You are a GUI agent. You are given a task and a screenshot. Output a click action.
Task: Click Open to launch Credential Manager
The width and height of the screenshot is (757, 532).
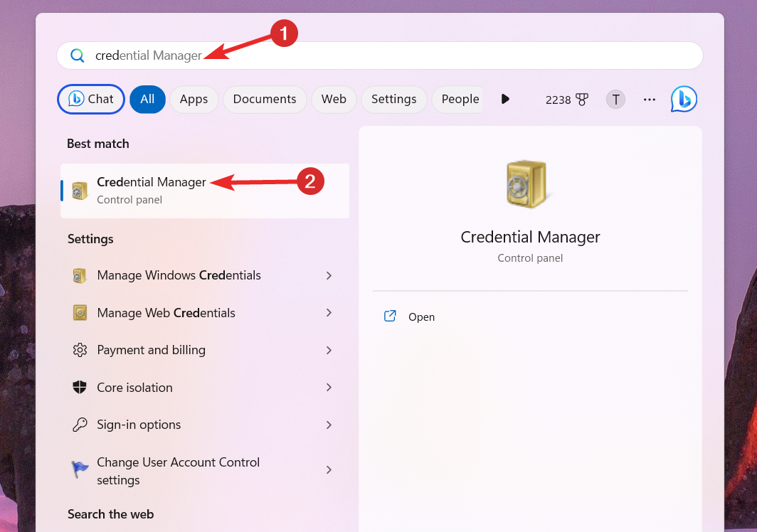422,316
